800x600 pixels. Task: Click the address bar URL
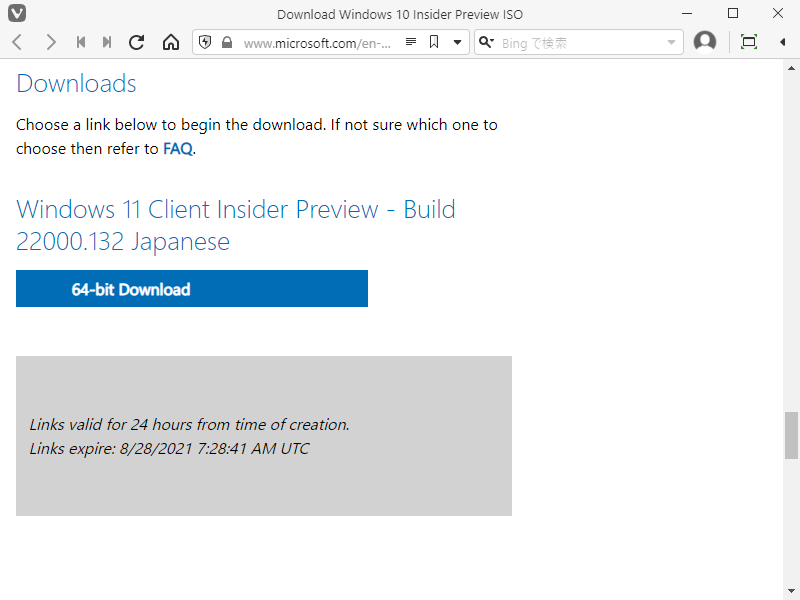point(317,43)
